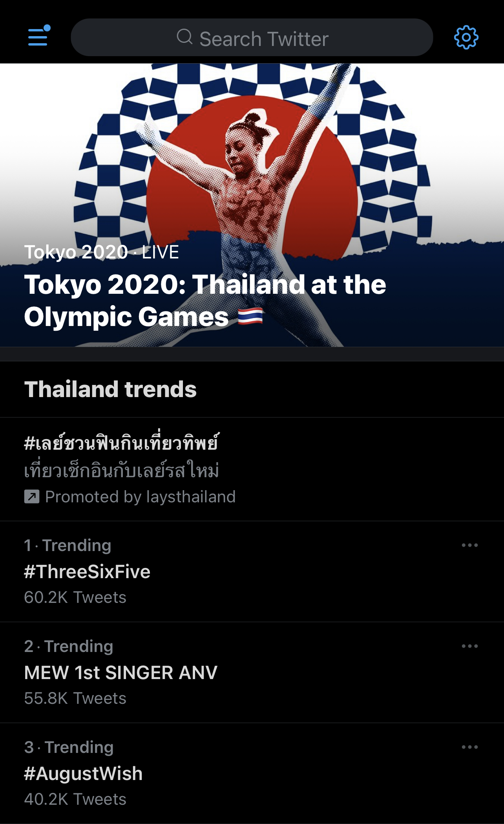Tap the promoted arrow icon badge

pos(32,496)
